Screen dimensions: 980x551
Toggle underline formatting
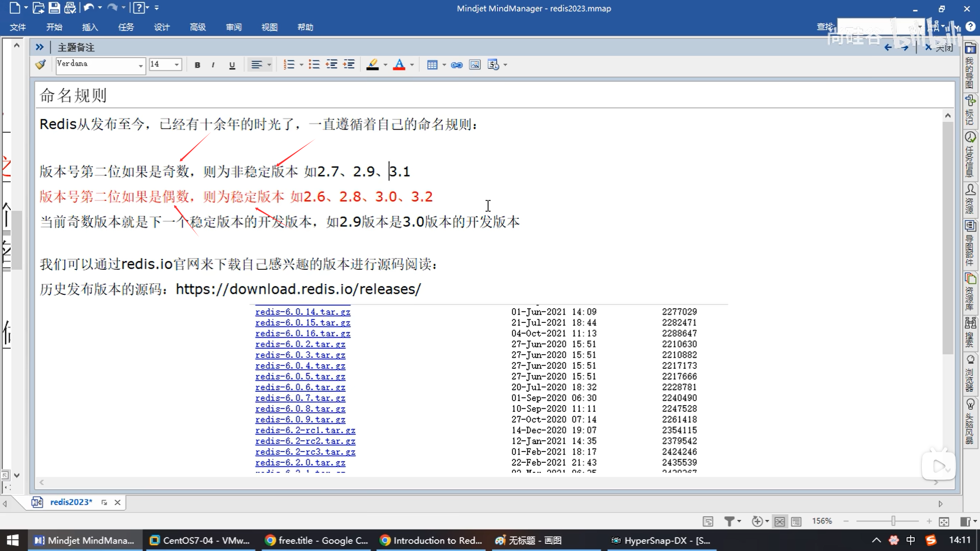232,65
